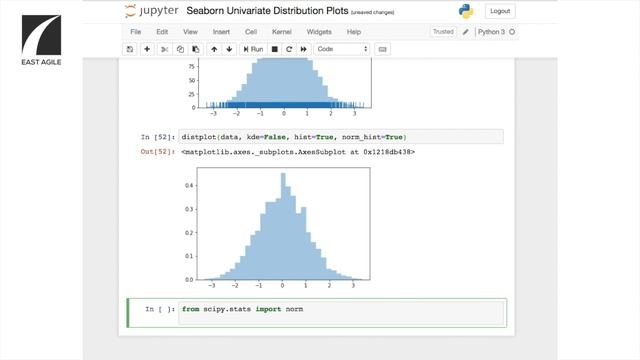The width and height of the screenshot is (640, 360).
Task: Open the Help menu
Action: click(353, 32)
